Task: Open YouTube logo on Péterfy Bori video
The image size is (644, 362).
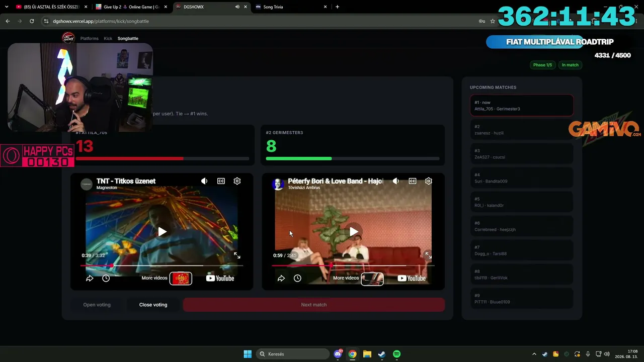Action: (412, 278)
